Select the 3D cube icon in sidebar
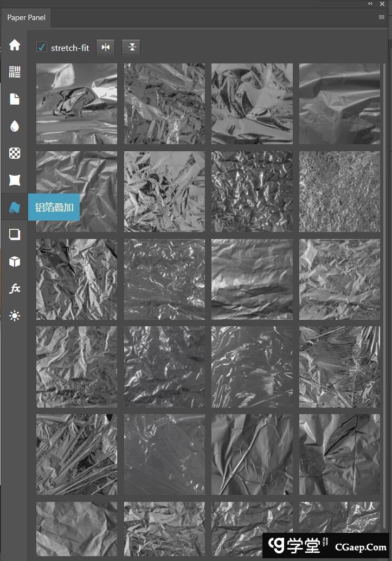The height and width of the screenshot is (561, 392). [15, 262]
